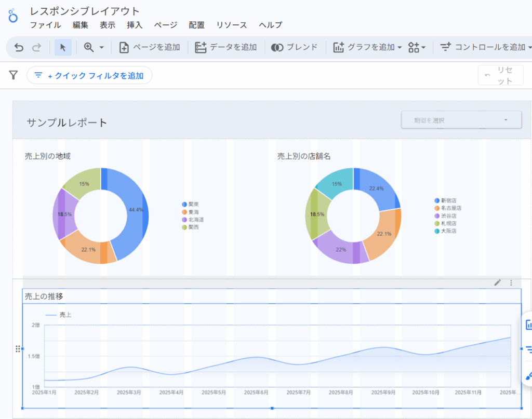Click the 44.4% slice of region donut
The height and width of the screenshot is (419, 532).
coord(136,210)
